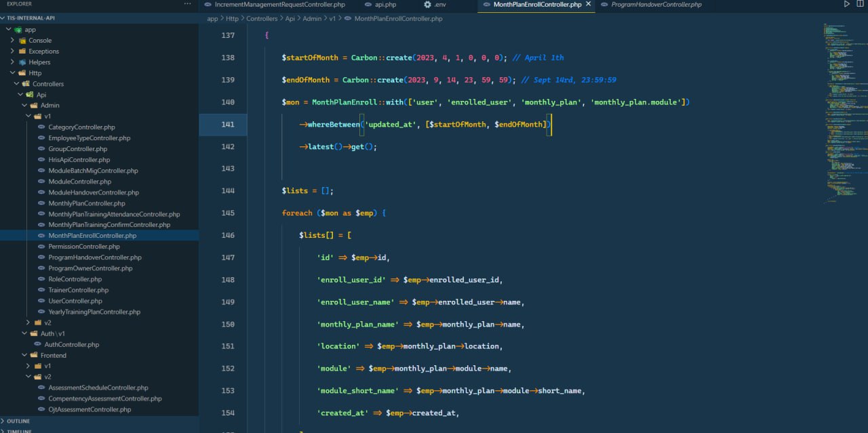Close the MonthPlanEnrollController.php tab
868x433 pixels.
point(588,4)
